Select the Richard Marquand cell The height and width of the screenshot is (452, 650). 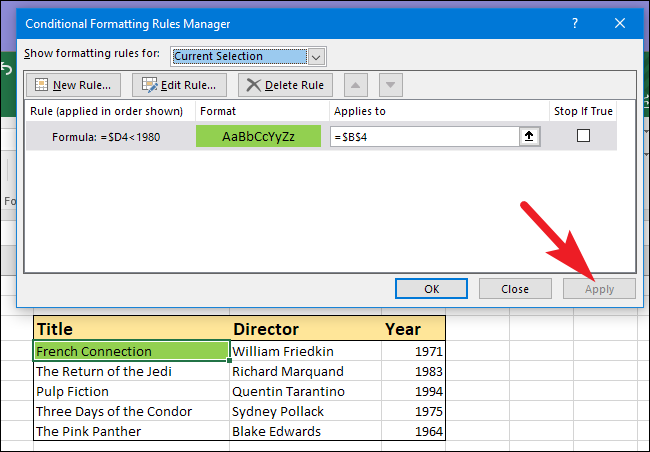click(x=306, y=371)
